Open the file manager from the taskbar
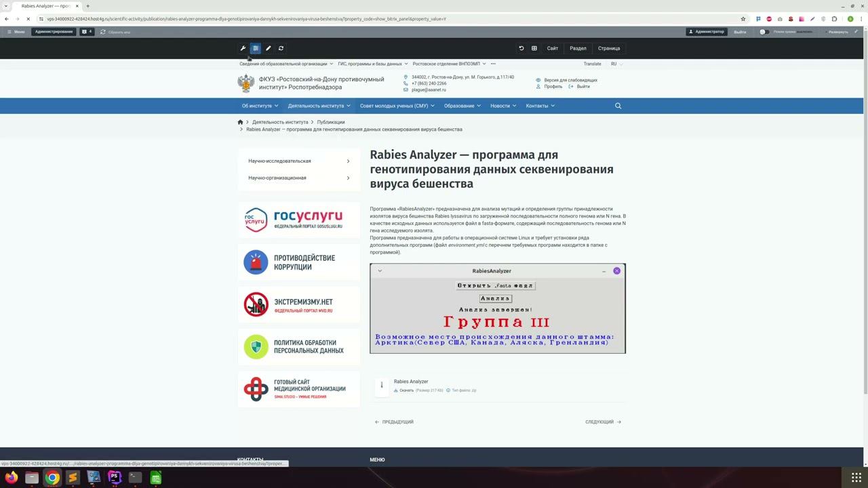The width and height of the screenshot is (868, 488). tap(32, 478)
